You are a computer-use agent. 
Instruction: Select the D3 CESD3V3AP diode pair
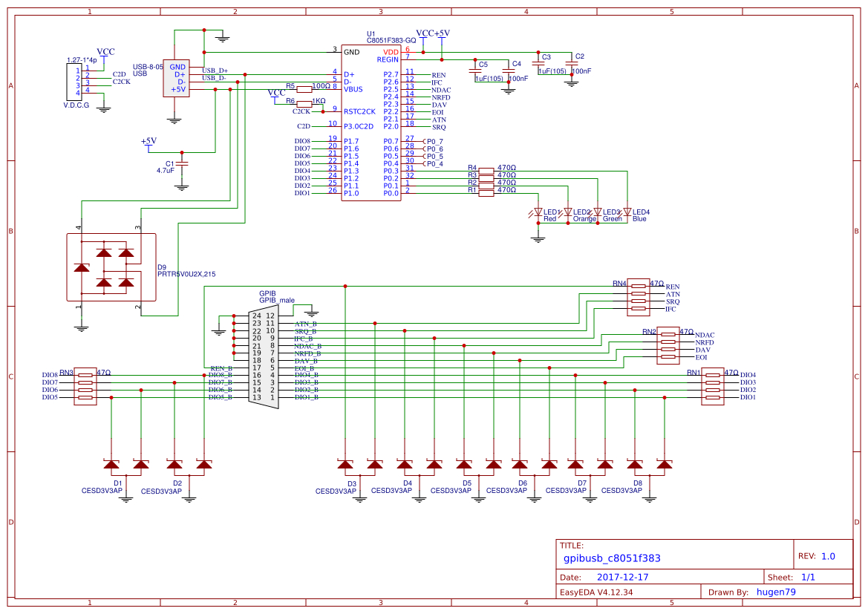point(360,466)
